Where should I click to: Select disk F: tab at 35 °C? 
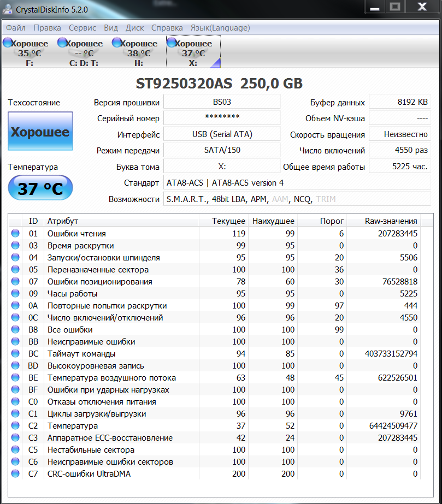coord(29,52)
